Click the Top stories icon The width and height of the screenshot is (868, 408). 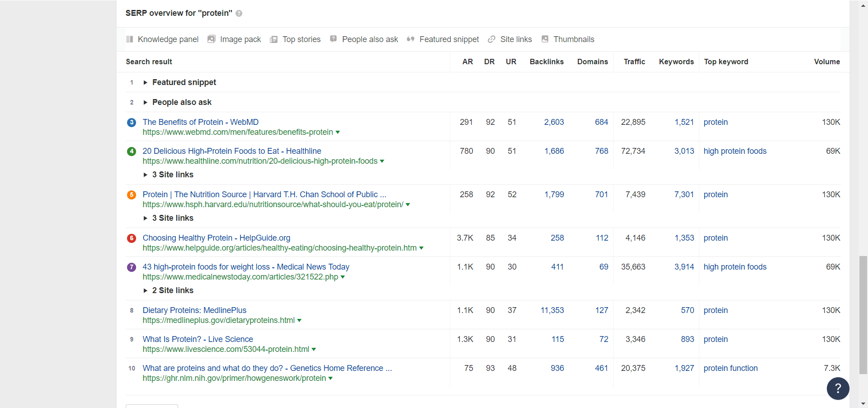coord(274,39)
